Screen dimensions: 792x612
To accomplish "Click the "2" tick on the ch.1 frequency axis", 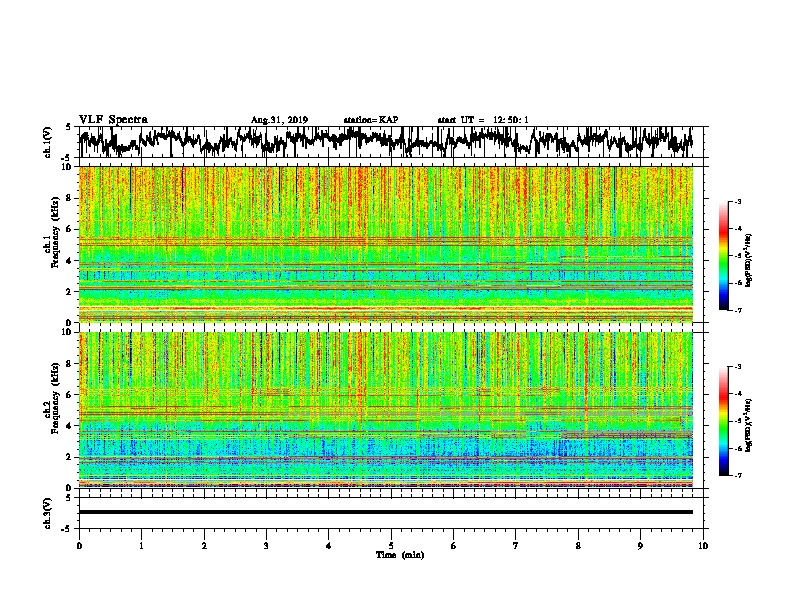I will [x=69, y=291].
